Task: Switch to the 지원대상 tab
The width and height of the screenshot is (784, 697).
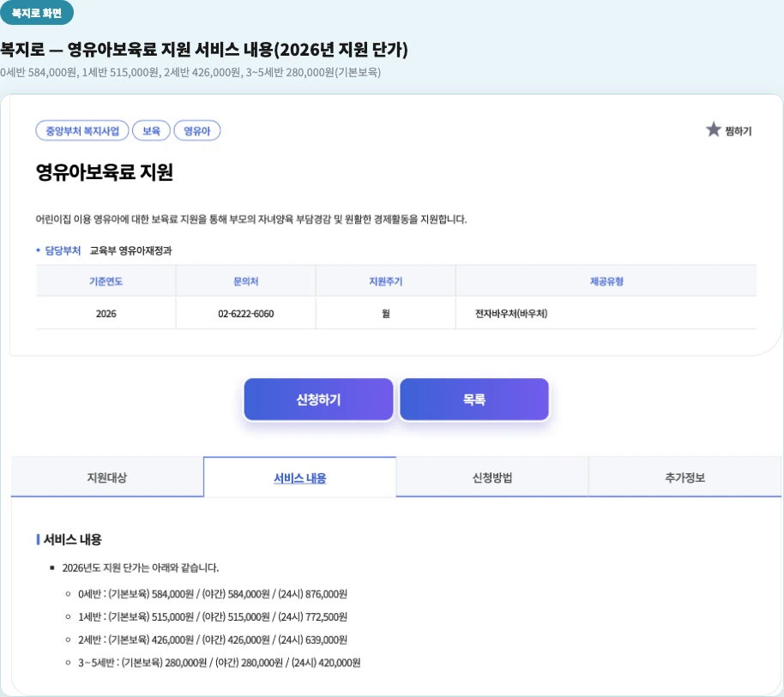Action: point(107,478)
